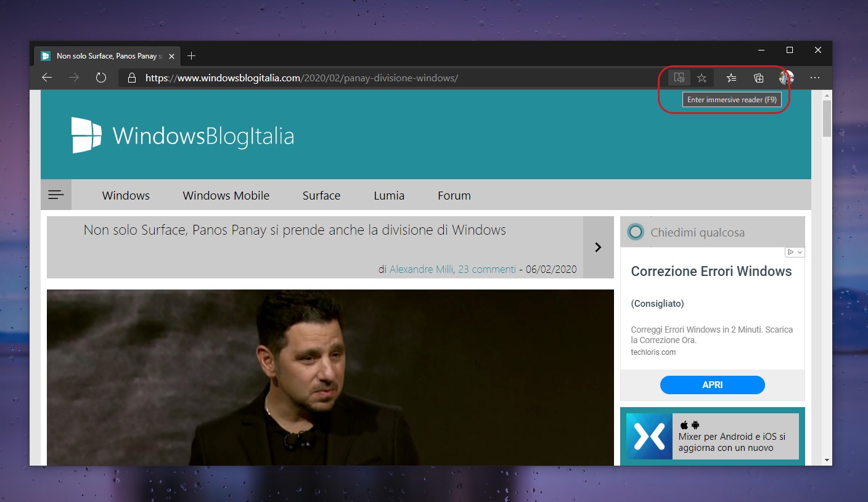This screenshot has width=868, height=502.
Task: Open the user profile avatar
Action: coord(786,78)
